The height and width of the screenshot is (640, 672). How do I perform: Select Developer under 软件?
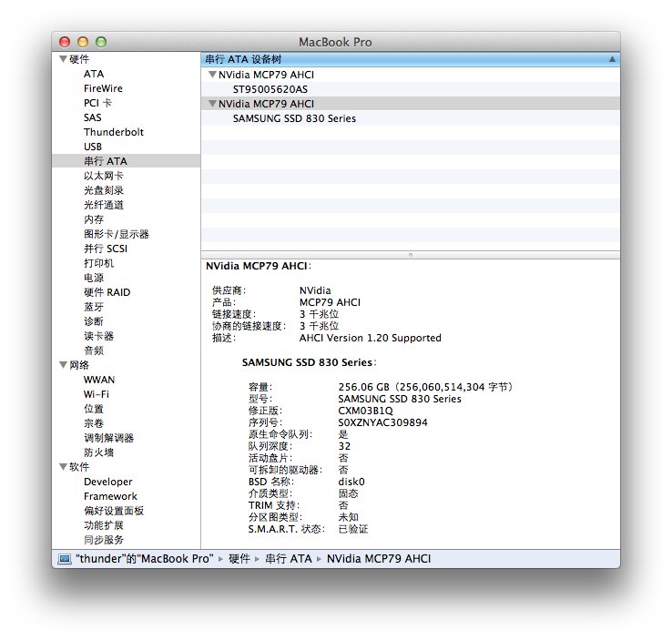click(x=108, y=482)
